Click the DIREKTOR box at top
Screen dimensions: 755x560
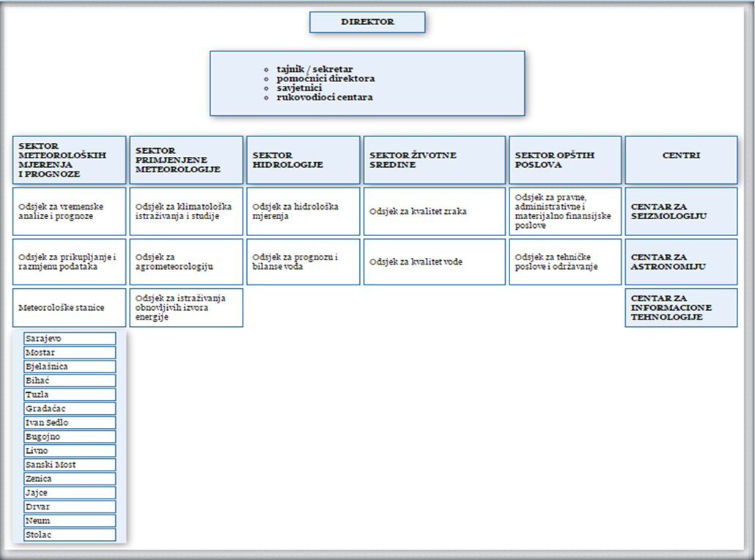[367, 22]
